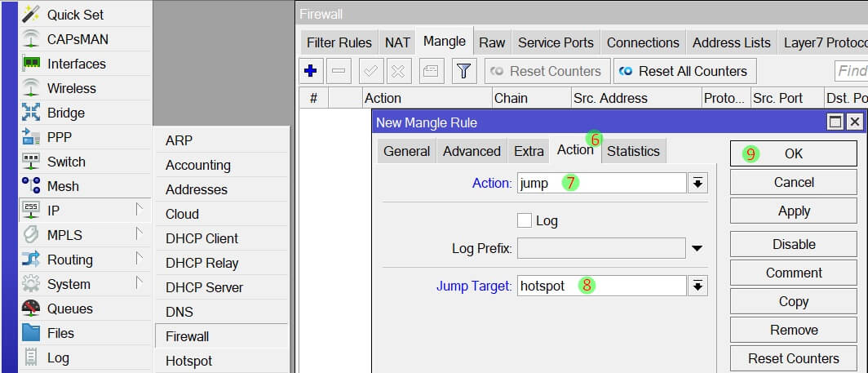868x373 pixels.
Task: Open Quick Set wizard icon
Action: point(31,15)
